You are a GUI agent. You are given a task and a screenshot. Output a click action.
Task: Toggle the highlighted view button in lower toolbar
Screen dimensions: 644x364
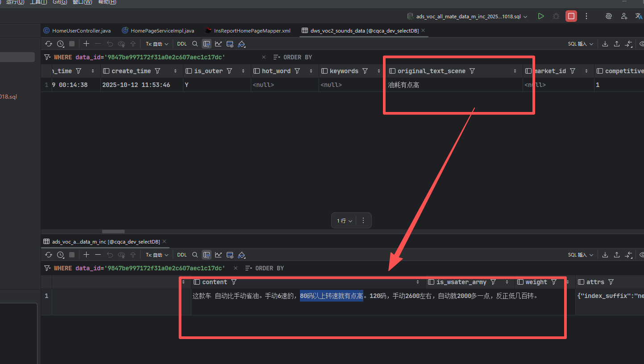[207, 255]
